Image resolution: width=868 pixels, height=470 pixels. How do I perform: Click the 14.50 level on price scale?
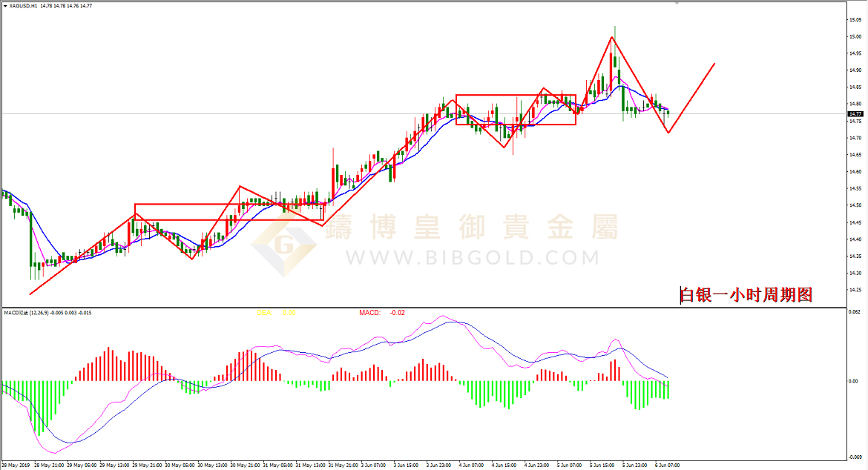855,205
